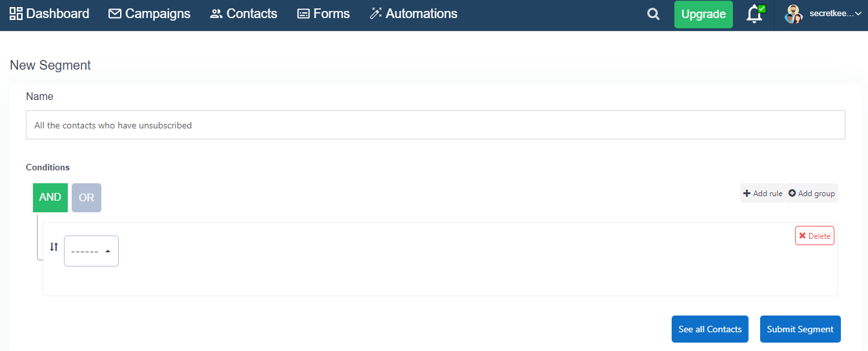Click the Dashboard grid icon
Screen dimensions: 868x351
click(x=16, y=14)
